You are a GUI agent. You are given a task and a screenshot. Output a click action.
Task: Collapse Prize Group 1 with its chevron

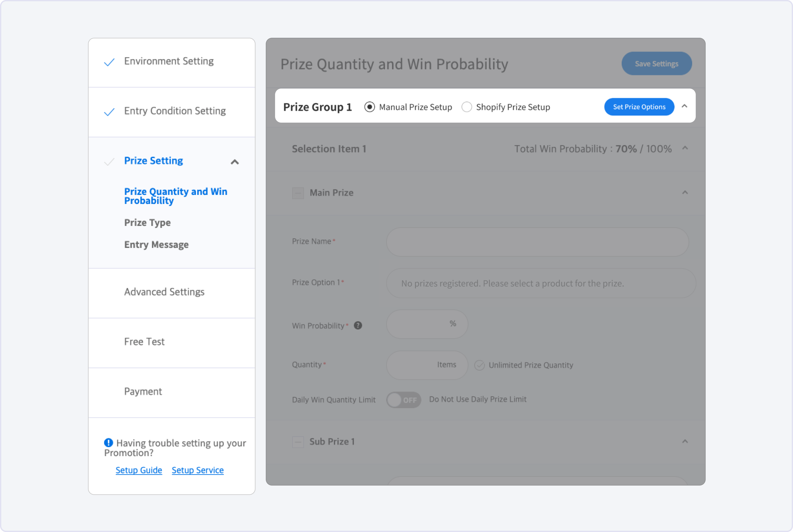[x=684, y=106]
